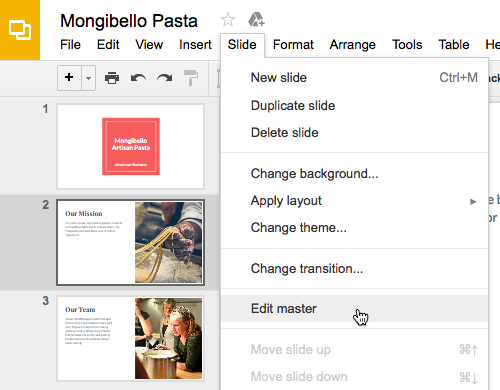Image resolution: width=500 pixels, height=390 pixels.
Task: Click the redo arrow
Action: [165, 78]
